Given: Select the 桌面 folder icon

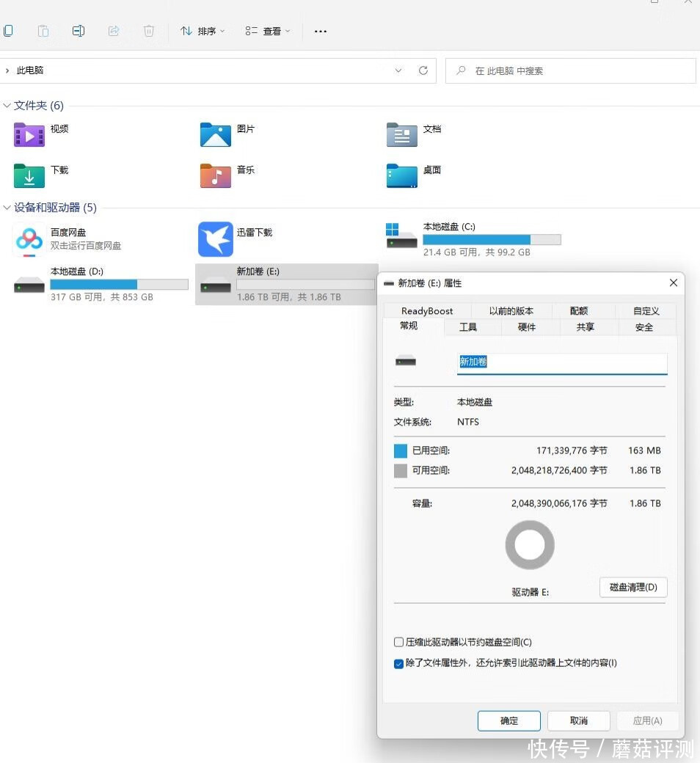Looking at the screenshot, I should coord(401,175).
